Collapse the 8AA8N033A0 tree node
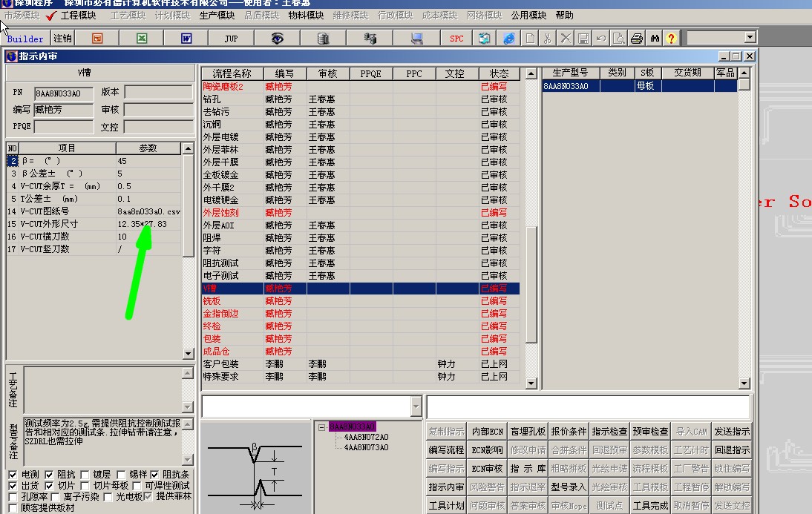The height and width of the screenshot is (514, 812). click(321, 427)
